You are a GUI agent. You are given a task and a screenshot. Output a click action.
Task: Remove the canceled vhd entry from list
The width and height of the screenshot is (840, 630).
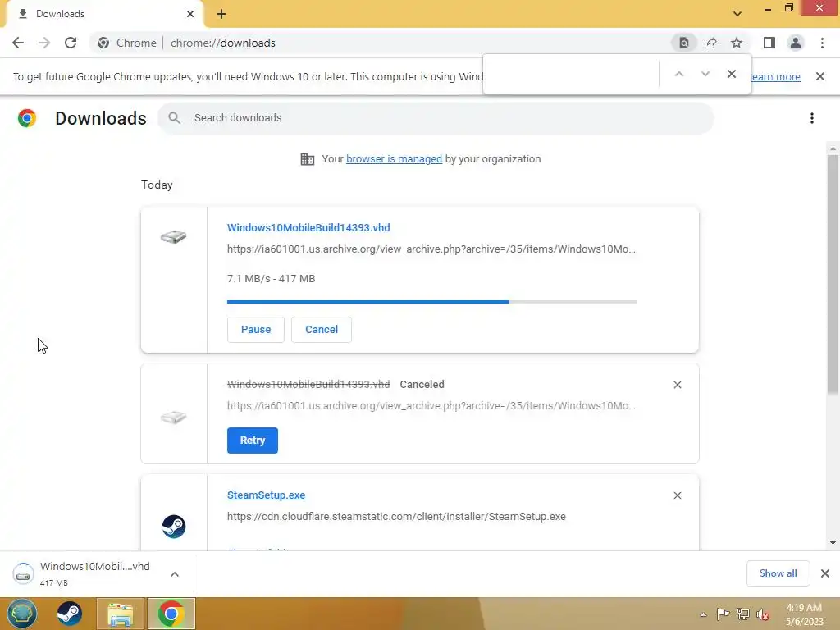point(677,385)
